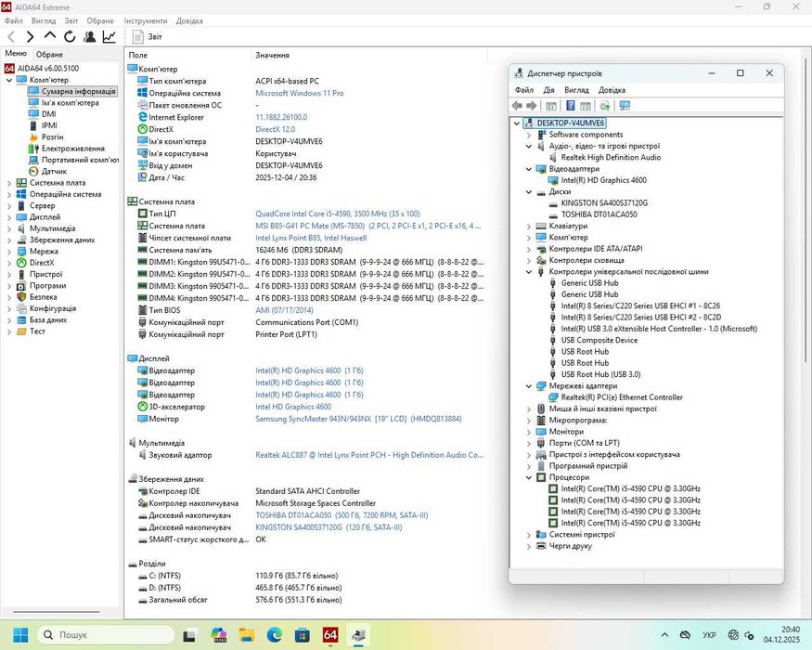Viewport: 812px width, 650px height.
Task: Open the MSI B85-G41 PC Mate link
Action: (x=368, y=226)
